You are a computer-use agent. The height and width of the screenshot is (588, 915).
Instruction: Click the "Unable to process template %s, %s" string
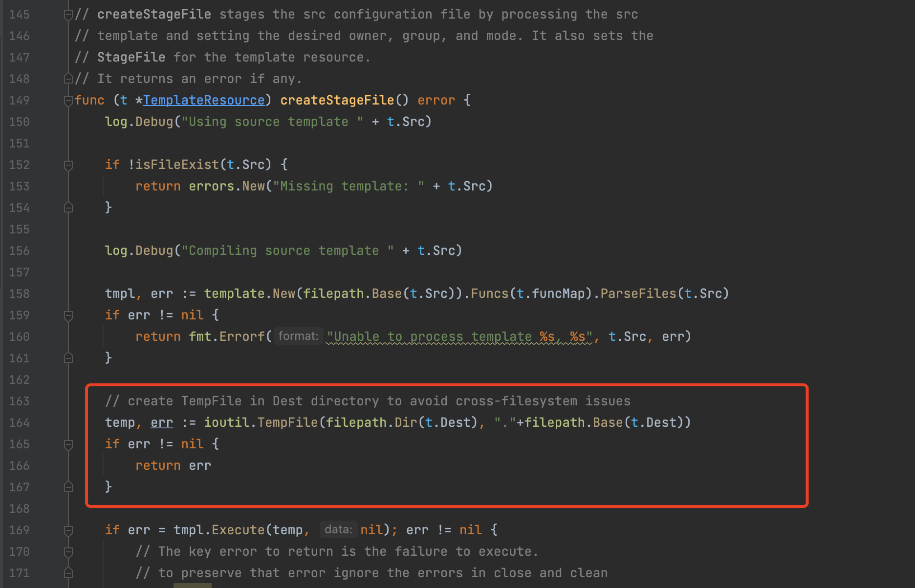click(x=459, y=336)
